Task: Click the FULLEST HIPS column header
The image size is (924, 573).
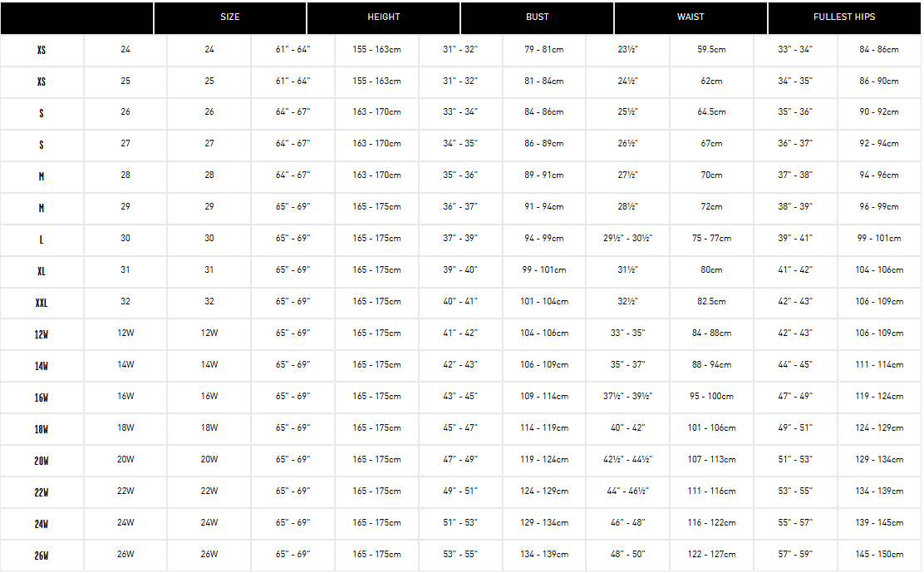Action: click(844, 17)
